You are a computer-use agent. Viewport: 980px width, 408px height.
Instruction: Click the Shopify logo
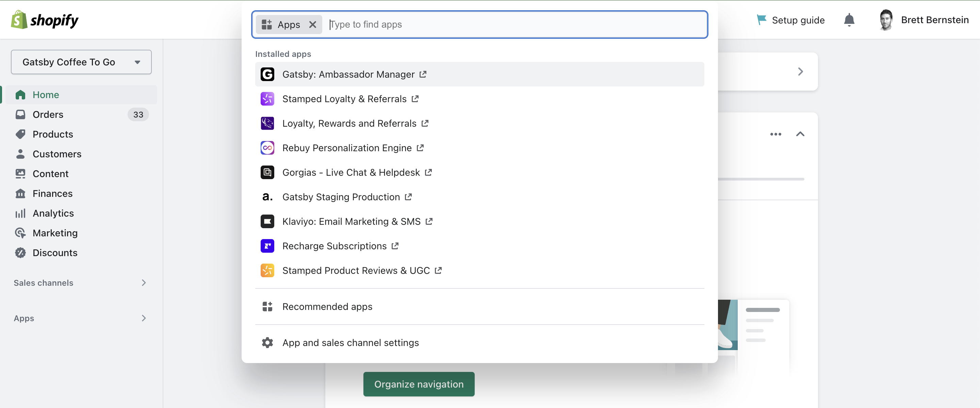pyautogui.click(x=45, y=20)
